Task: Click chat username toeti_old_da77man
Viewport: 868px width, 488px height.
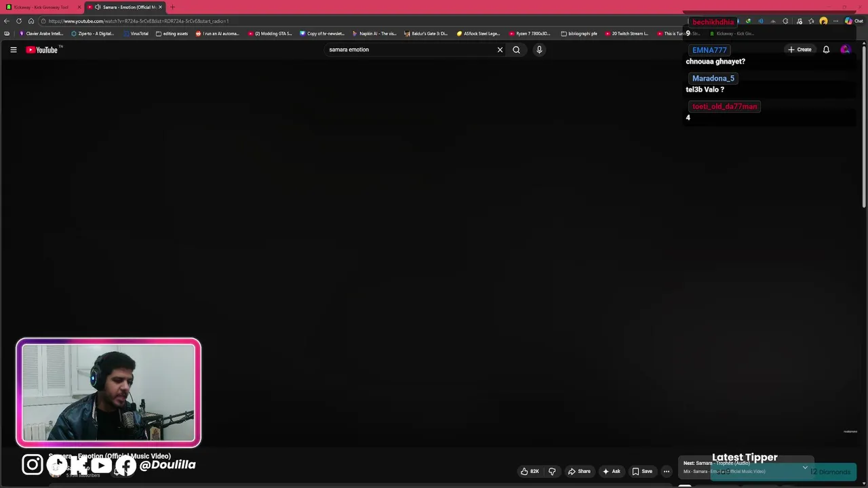Action: tap(724, 106)
